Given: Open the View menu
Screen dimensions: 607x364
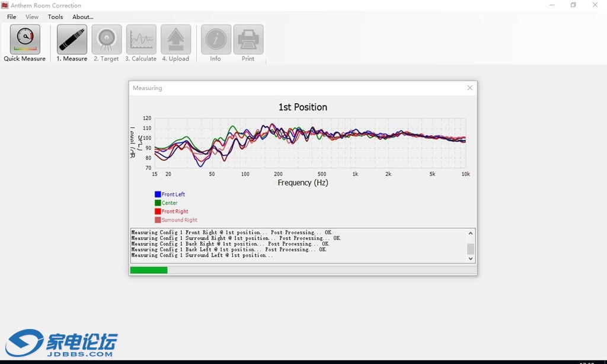Looking at the screenshot, I should tap(32, 17).
